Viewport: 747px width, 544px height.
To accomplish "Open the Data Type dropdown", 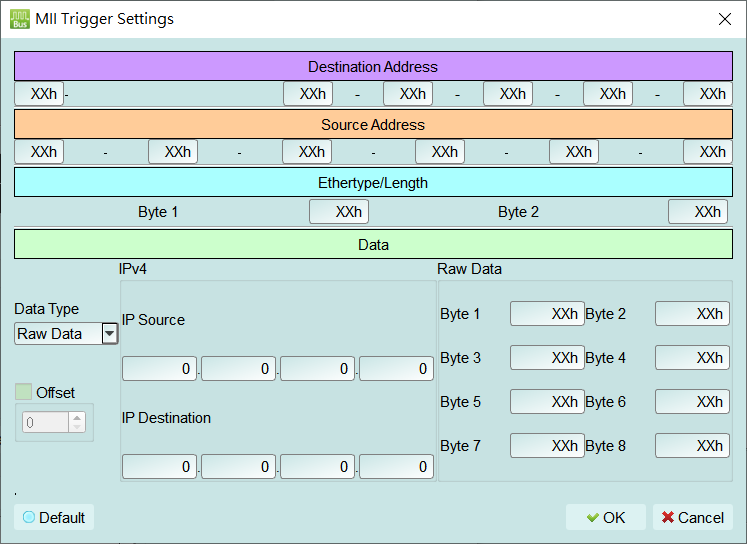I will [x=110, y=333].
